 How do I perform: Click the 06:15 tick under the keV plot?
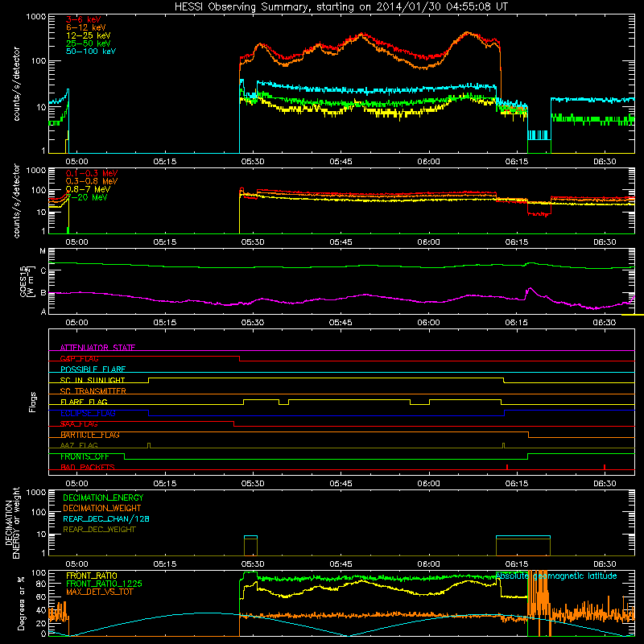point(517,162)
